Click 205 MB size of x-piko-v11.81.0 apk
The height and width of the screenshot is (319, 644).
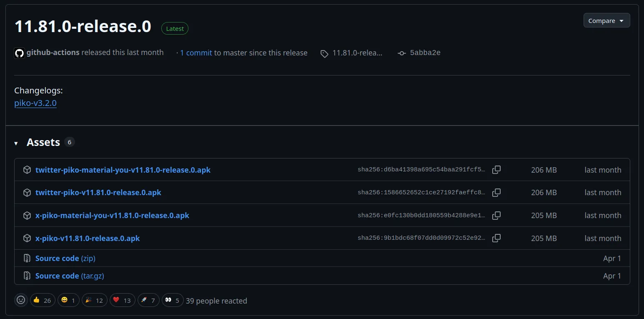point(544,238)
